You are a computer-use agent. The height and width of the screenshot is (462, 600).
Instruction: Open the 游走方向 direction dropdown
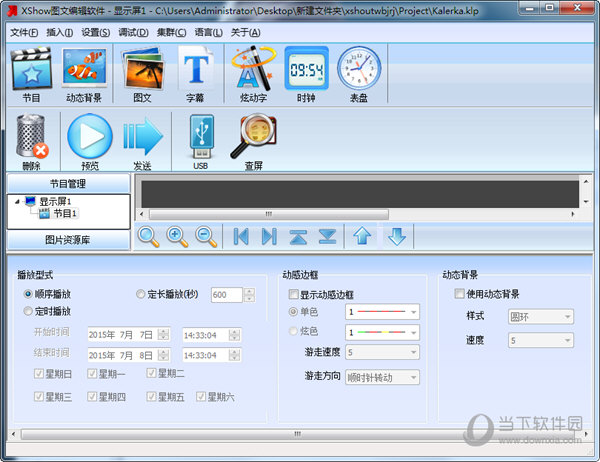380,377
